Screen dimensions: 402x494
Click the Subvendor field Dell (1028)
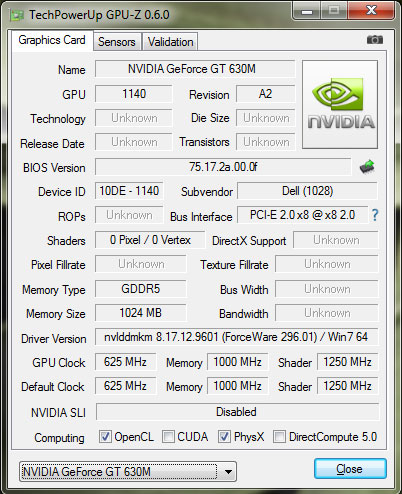point(307,191)
